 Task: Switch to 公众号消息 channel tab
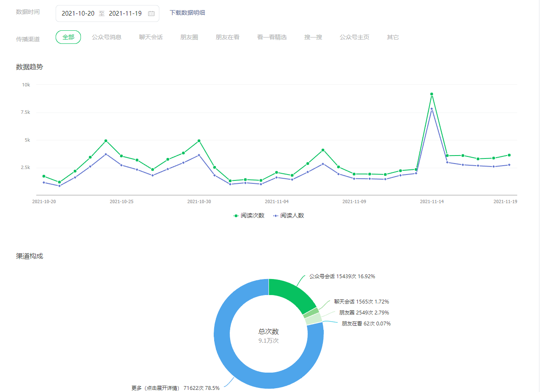107,37
